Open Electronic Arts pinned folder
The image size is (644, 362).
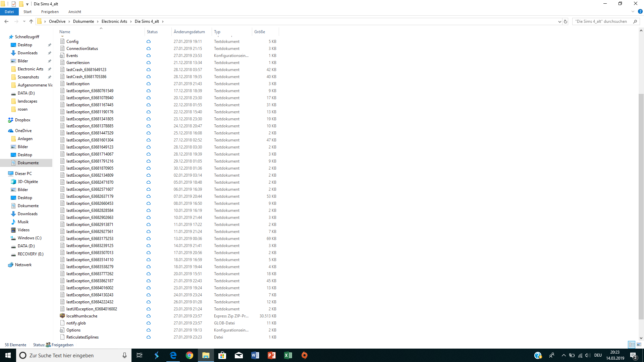[31, 69]
